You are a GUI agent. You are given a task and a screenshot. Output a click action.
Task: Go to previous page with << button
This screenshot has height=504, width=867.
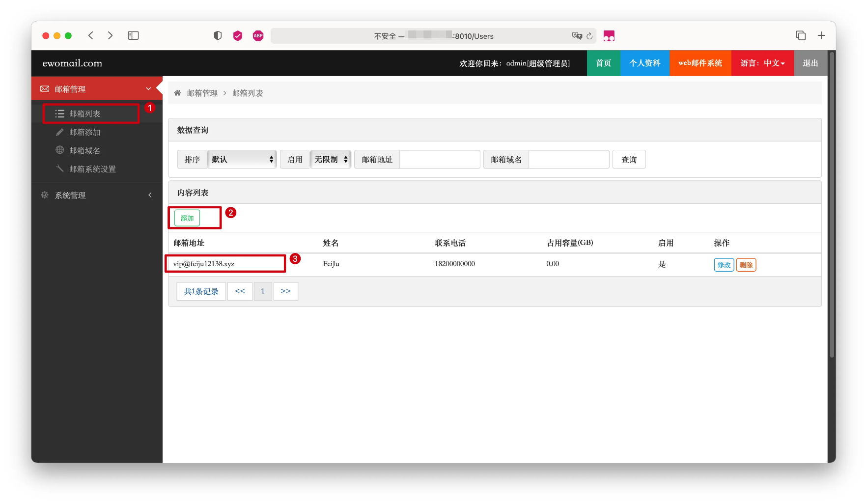pos(240,291)
